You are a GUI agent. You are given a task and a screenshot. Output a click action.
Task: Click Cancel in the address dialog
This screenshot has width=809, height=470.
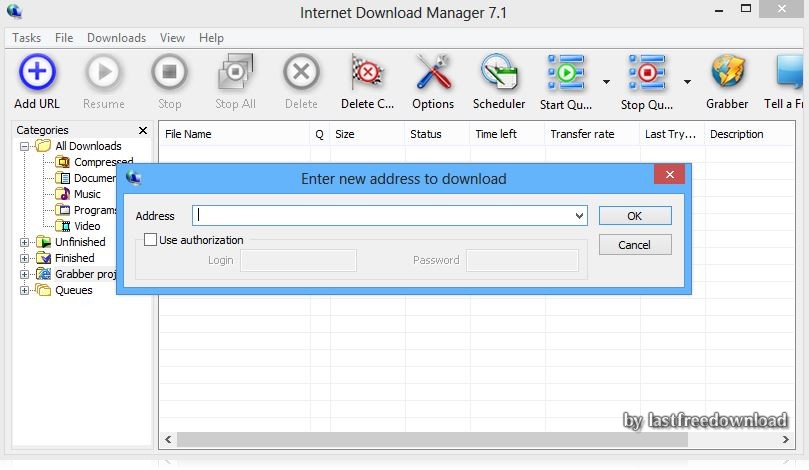tap(635, 245)
